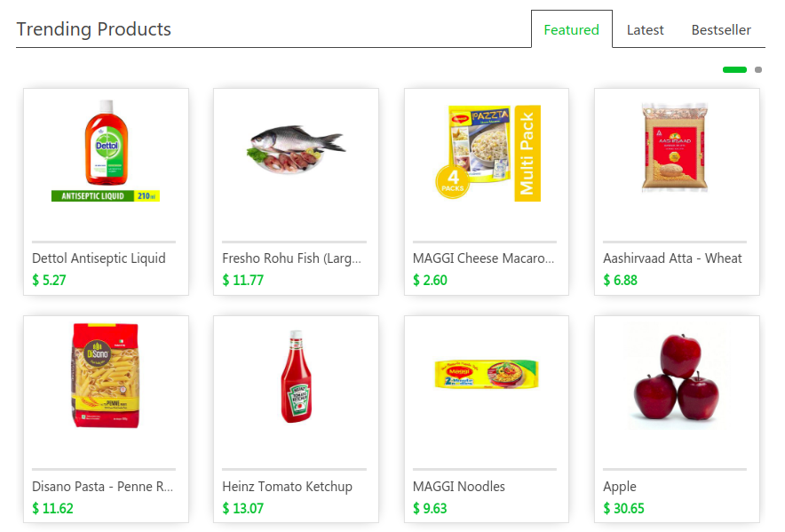Open the Fresho Rohu Fish title link
Screen dimensions: 785x532
[291, 258]
